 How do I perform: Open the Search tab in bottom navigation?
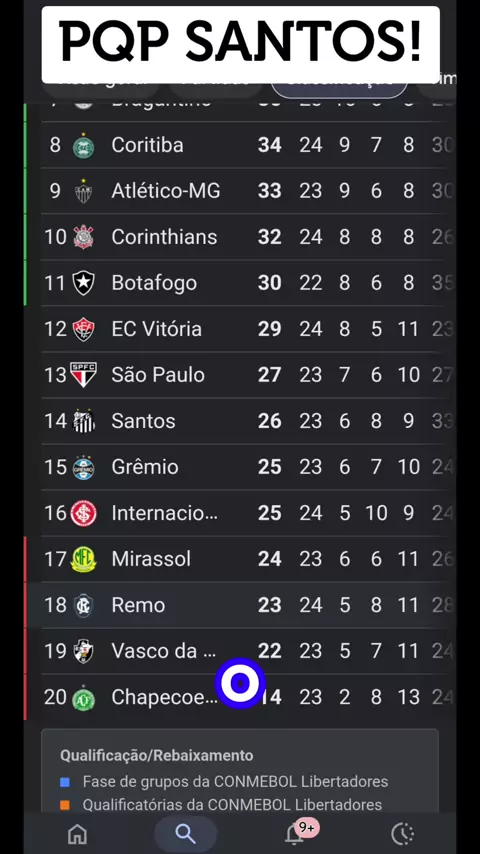[x=185, y=833]
